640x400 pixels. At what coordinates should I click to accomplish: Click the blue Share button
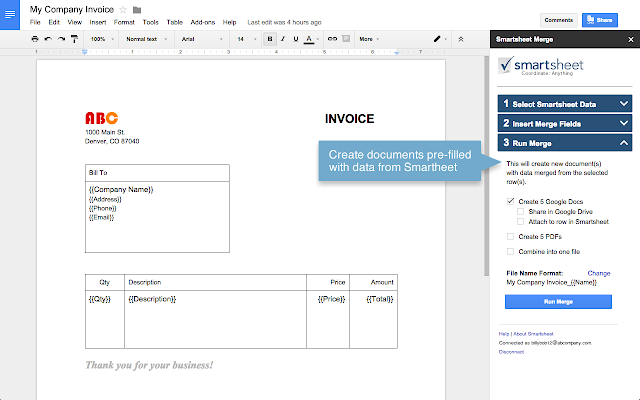(x=600, y=20)
